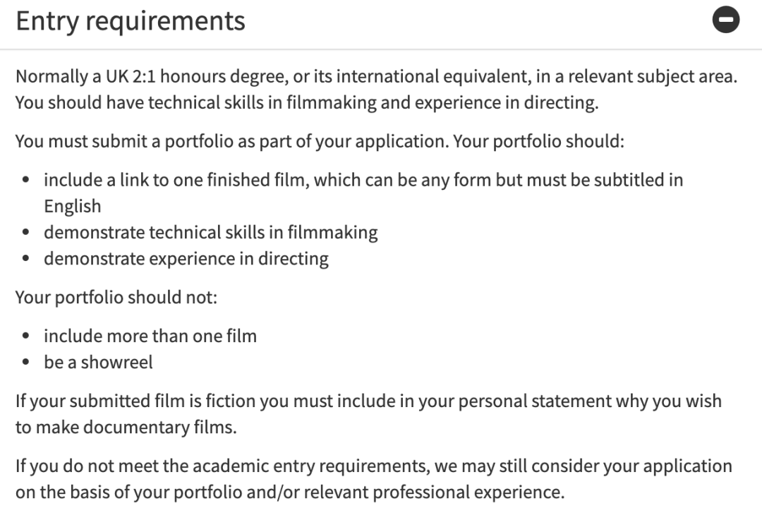Collapse the Entry requirements section via minus icon
This screenshot has width=762, height=532.
click(725, 20)
